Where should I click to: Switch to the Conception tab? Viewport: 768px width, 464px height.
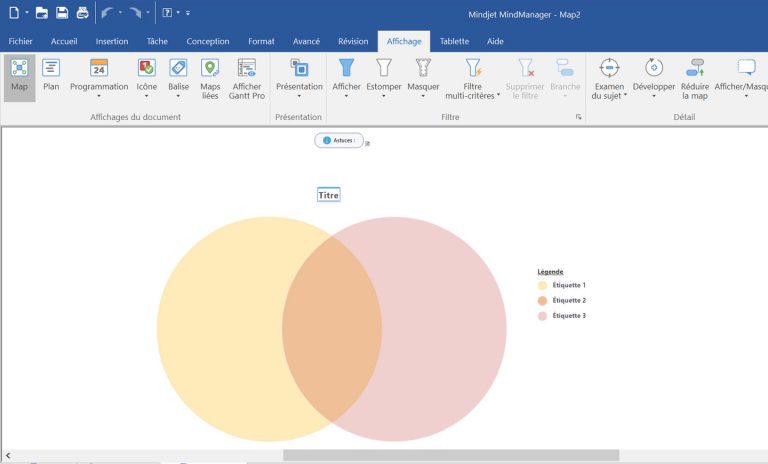pyautogui.click(x=207, y=41)
